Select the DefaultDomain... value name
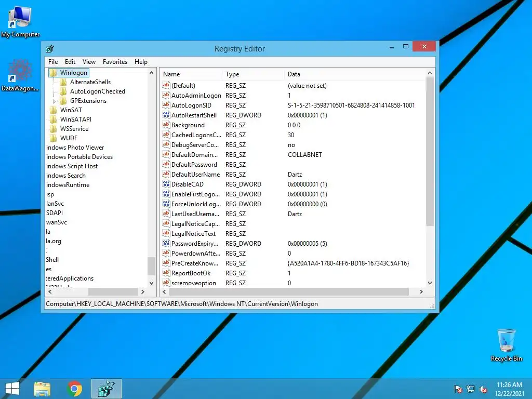Image resolution: width=532 pixels, height=399 pixels. tap(194, 155)
